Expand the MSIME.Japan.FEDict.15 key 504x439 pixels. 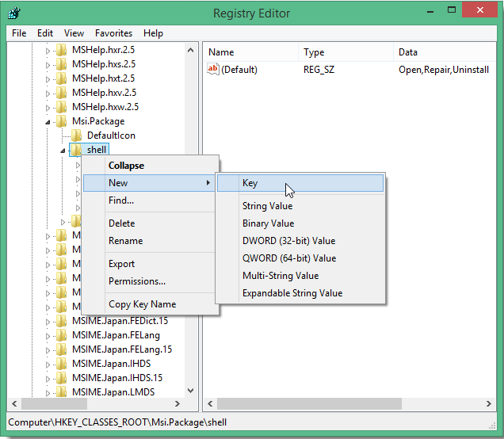point(48,322)
